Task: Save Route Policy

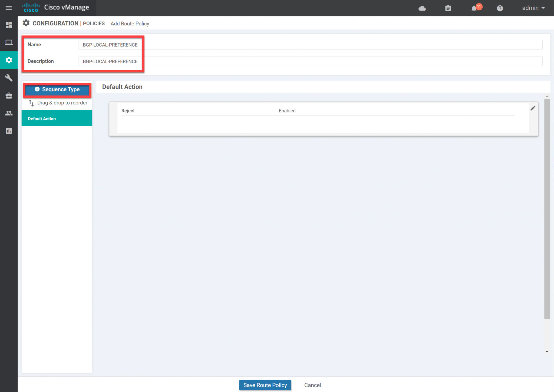Action: click(265, 385)
